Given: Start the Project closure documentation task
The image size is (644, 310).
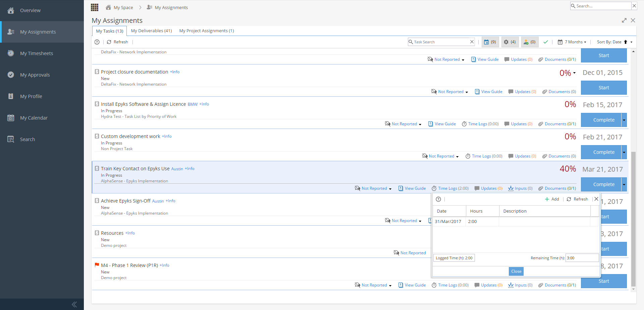Looking at the screenshot, I should coord(604,88).
